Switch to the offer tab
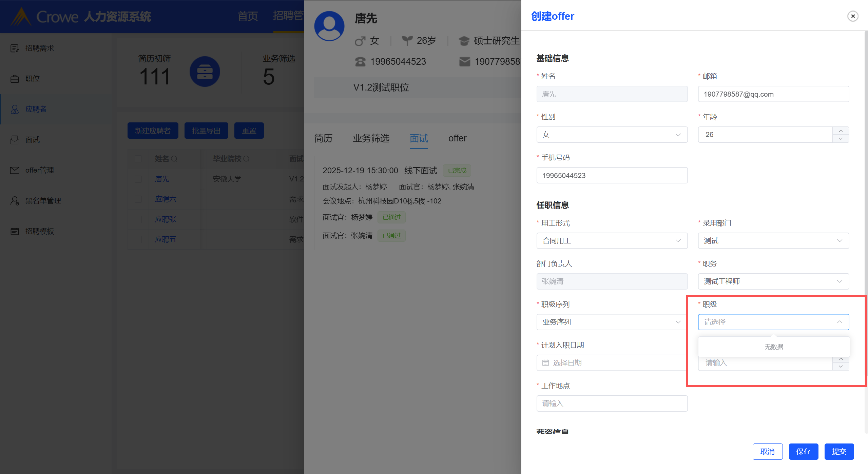 click(x=457, y=138)
